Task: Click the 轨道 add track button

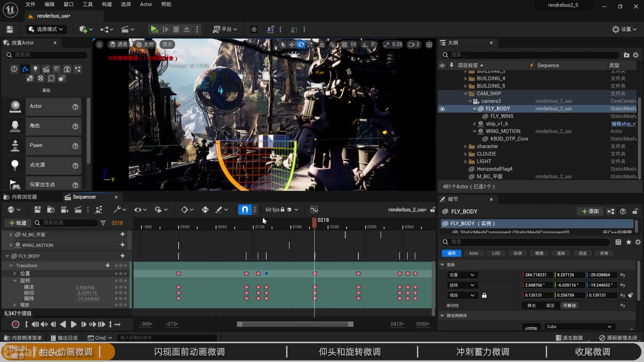Action: click(18, 223)
